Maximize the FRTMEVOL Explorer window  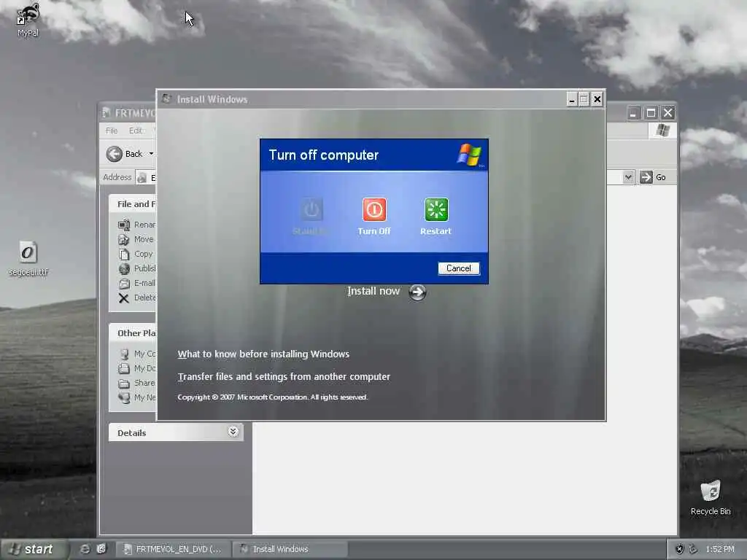pos(651,113)
